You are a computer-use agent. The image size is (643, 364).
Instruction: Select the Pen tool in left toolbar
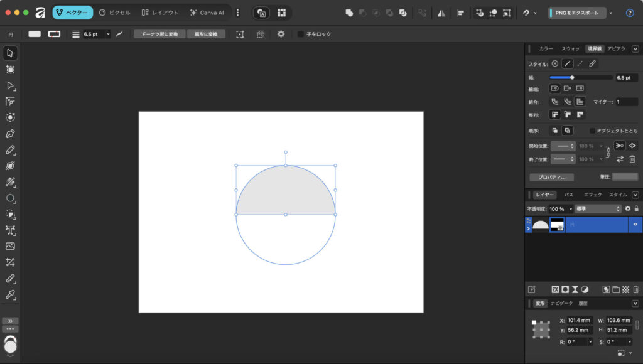coord(10,134)
